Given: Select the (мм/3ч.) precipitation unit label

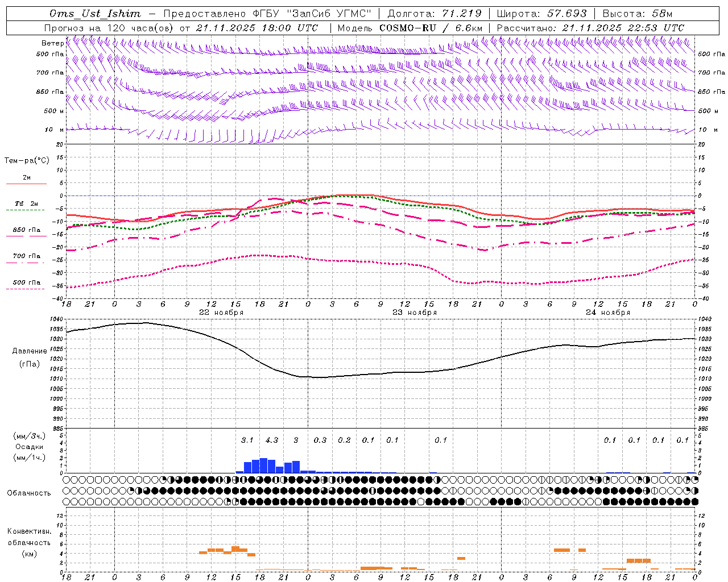Looking at the screenshot, I should pyautogui.click(x=30, y=436).
